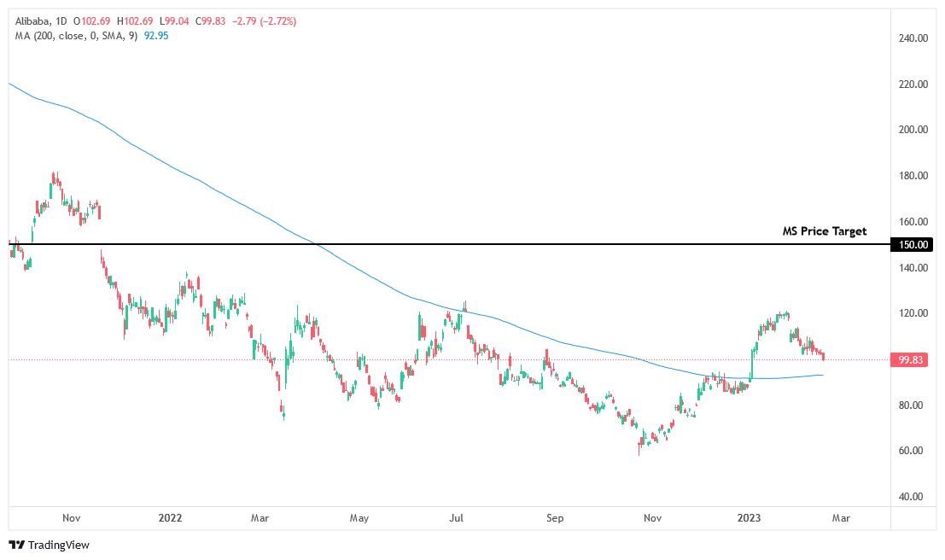Click the MA value 92.95

156,36
